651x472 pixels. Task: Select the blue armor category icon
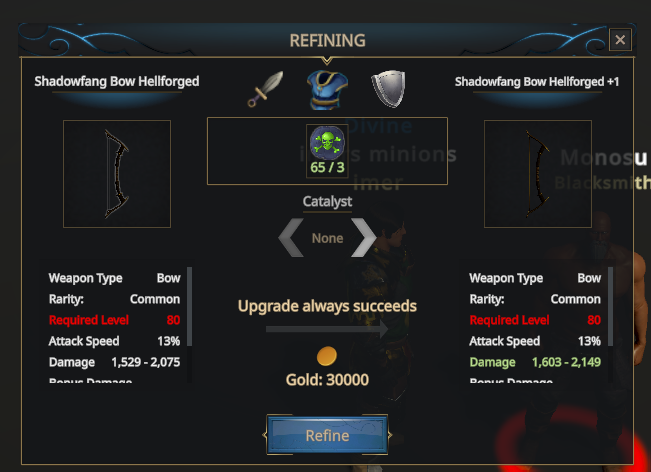click(x=327, y=90)
